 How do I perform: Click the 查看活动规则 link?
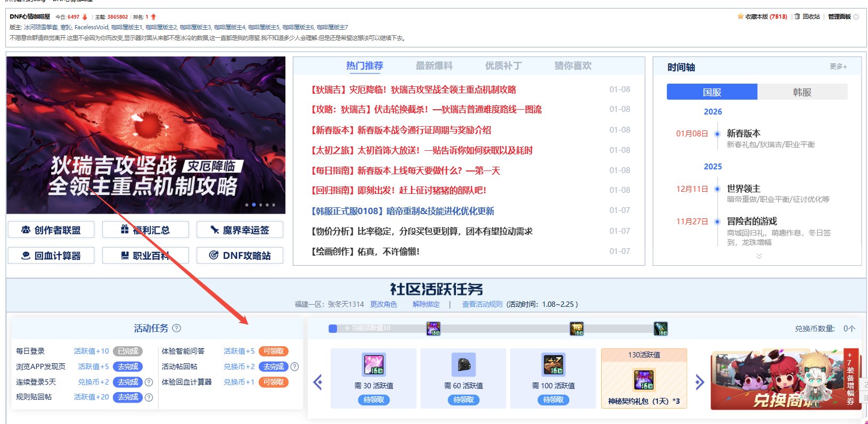tap(482, 304)
